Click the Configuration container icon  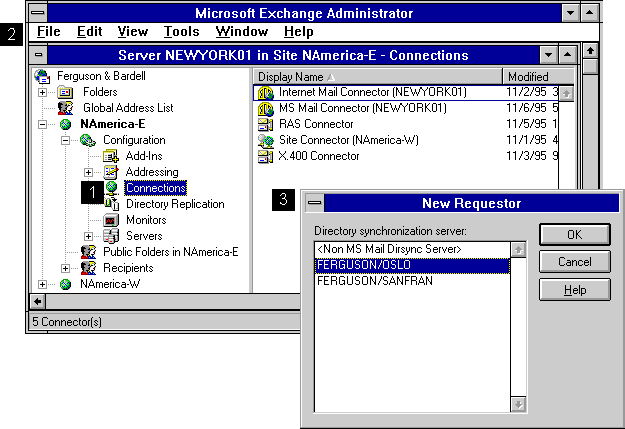(88, 140)
